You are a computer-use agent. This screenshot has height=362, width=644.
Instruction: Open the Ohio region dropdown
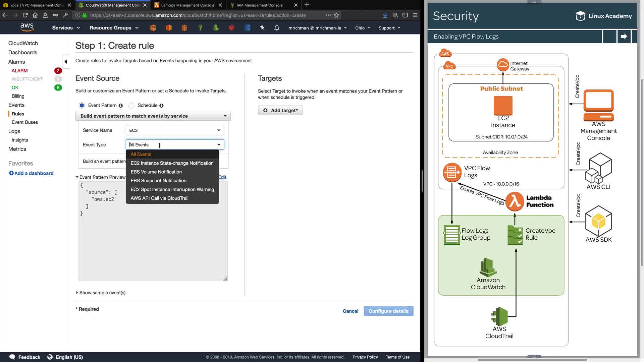362,28
